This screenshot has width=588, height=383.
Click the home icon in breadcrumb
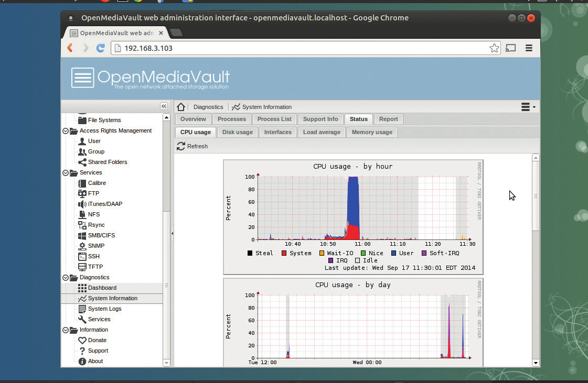181,107
